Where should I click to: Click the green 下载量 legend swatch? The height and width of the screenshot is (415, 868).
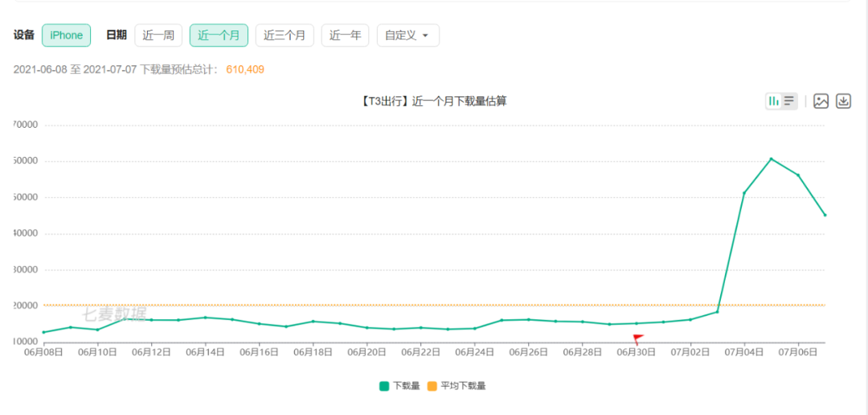point(385,386)
